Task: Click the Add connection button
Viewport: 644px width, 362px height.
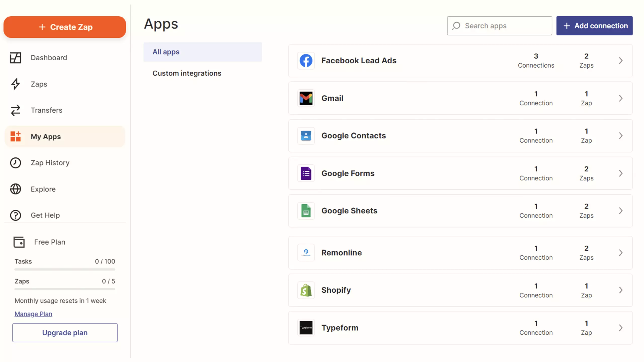Action: pos(594,26)
